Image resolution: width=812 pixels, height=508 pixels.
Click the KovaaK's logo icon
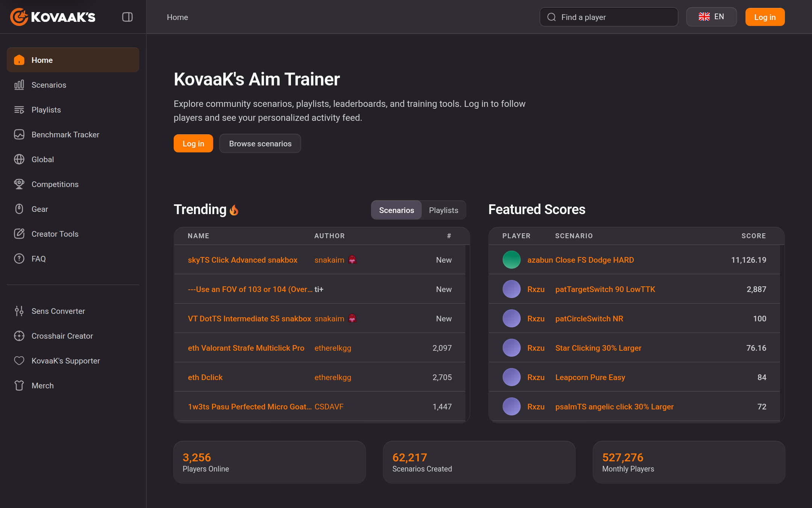(x=19, y=17)
